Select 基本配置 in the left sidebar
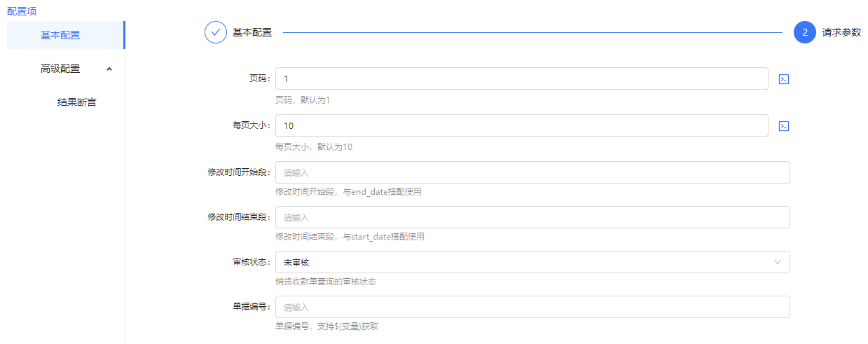Image resolution: width=868 pixels, height=344 pixels. [60, 35]
